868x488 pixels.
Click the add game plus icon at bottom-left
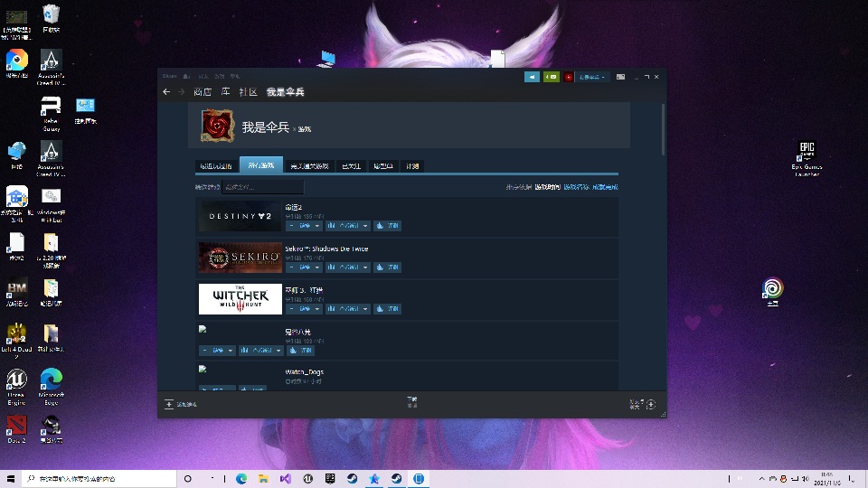tap(169, 405)
